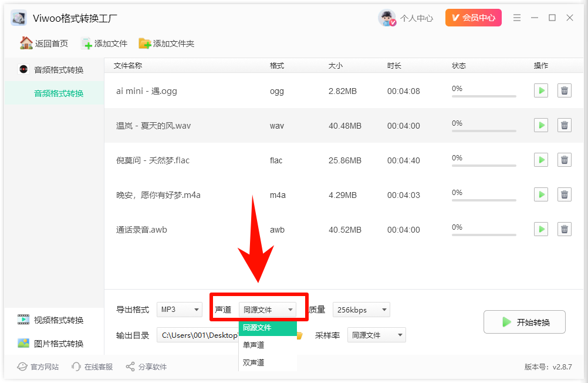
Task: Click the 时长 column header
Action: tap(394, 66)
